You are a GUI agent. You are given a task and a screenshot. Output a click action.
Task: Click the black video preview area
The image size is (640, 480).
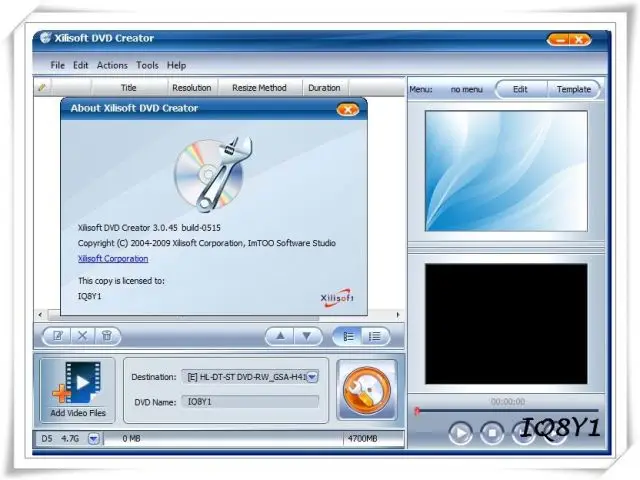coord(506,324)
